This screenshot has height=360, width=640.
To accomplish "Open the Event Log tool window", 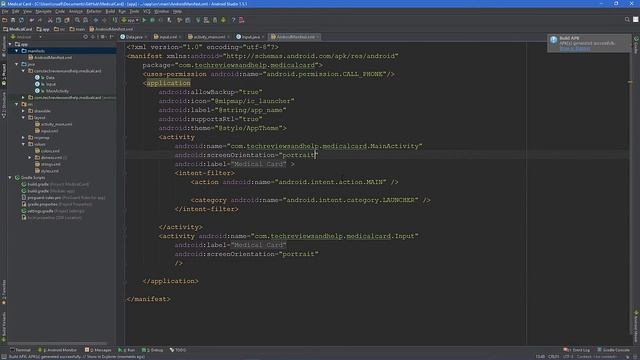I will pos(576,350).
